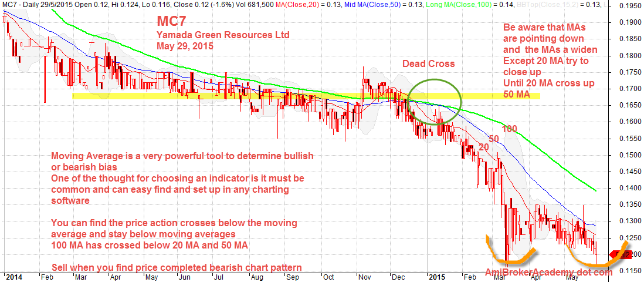This screenshot has height=282, width=644.
Task: Click the Dead Cross annotation label
Action: [x=428, y=64]
